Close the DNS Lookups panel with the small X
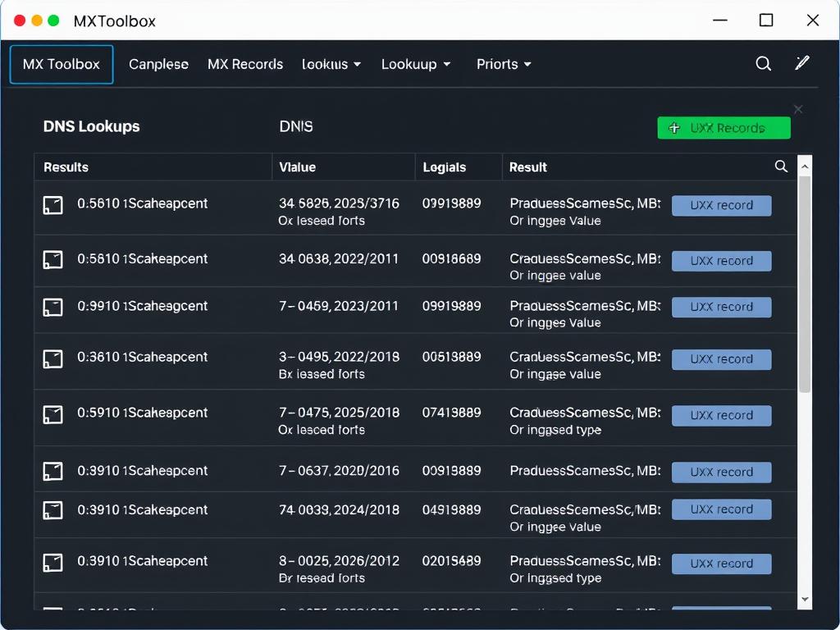 point(798,109)
